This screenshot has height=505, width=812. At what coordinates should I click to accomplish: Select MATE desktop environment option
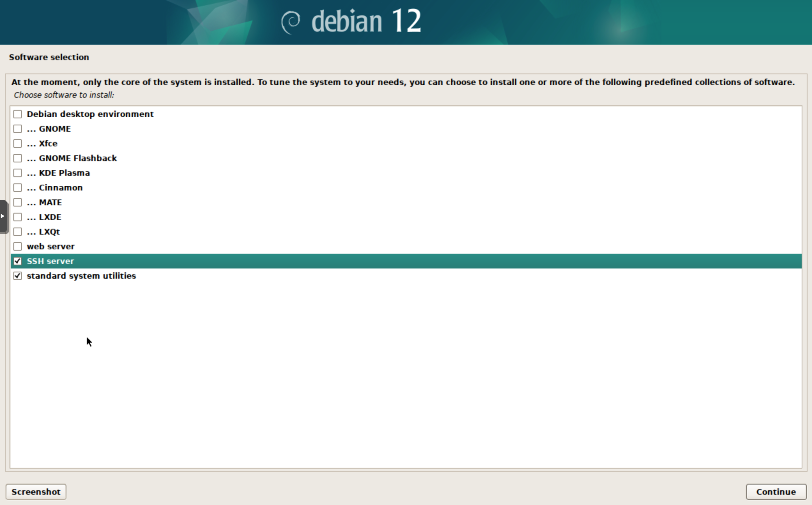point(18,202)
